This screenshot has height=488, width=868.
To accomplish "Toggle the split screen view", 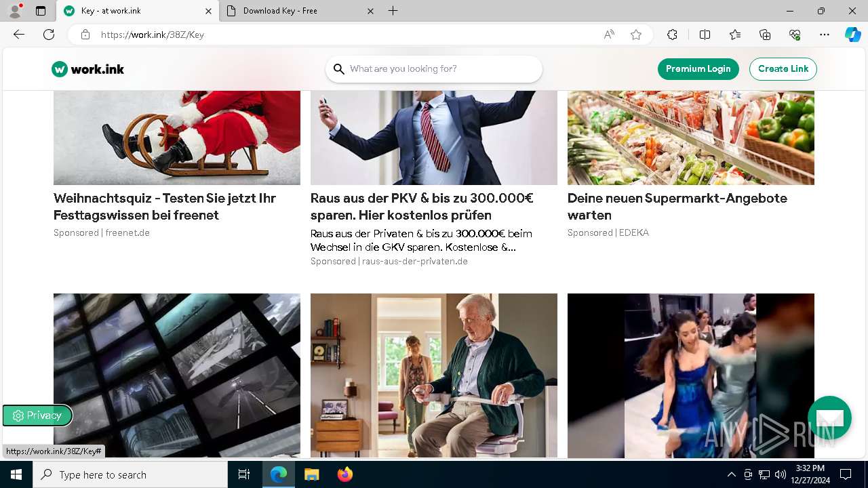I will (705, 35).
